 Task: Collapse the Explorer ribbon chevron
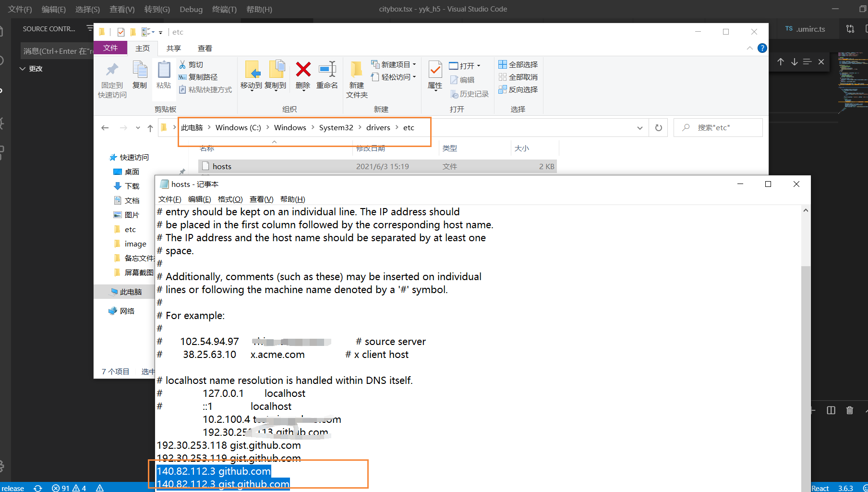coord(749,48)
